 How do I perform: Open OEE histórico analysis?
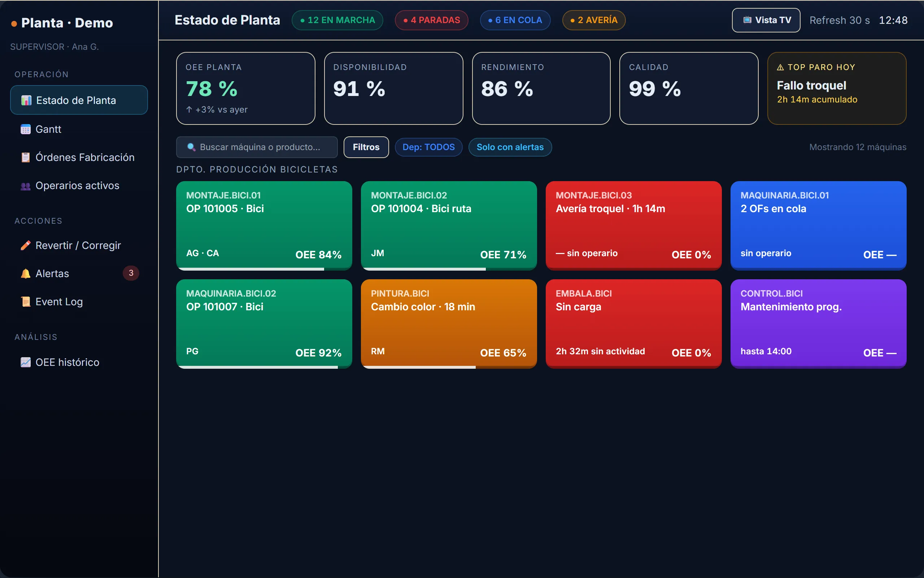click(79, 362)
